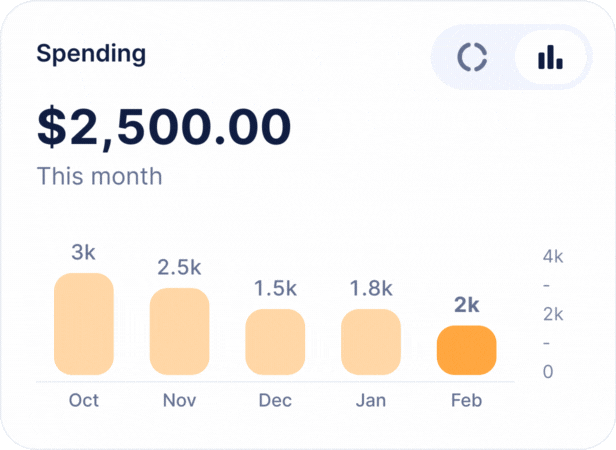Viewport: 616px width, 450px height.
Task: Click the December spending bar
Action: click(x=275, y=341)
